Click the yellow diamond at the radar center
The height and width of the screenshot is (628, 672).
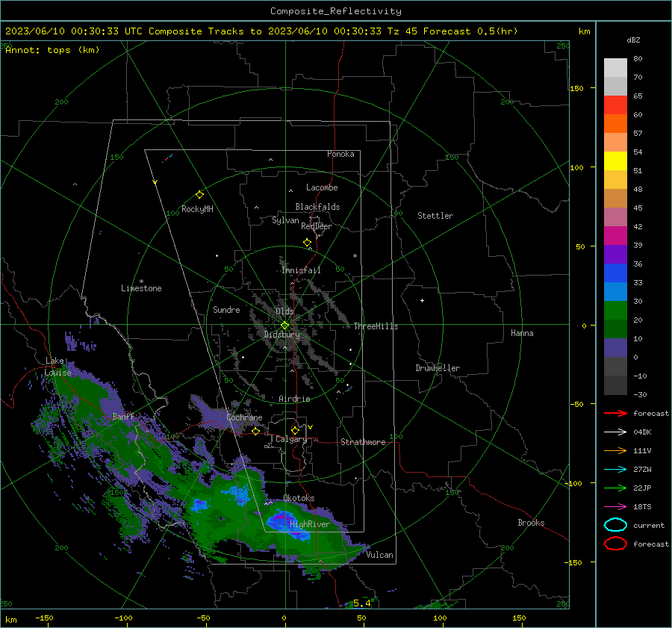[284, 326]
